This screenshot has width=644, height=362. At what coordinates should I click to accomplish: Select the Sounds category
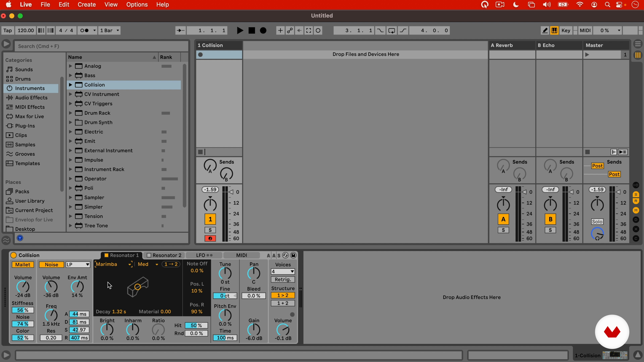tap(24, 69)
